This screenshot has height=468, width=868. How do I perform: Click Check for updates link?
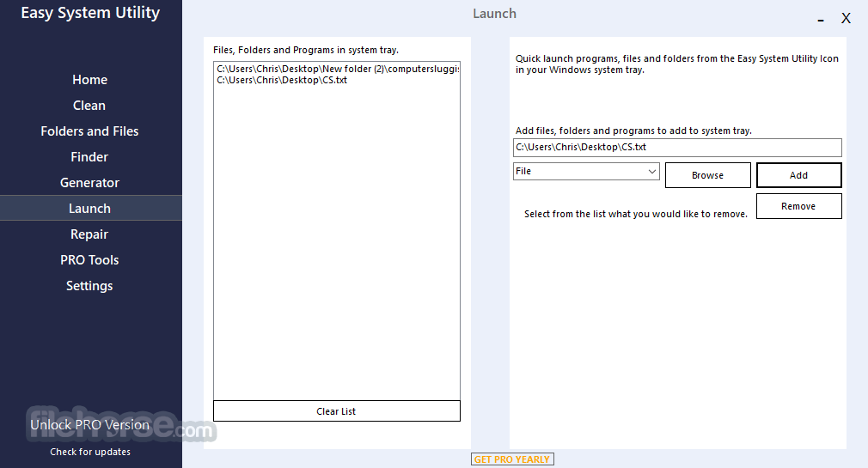click(90, 452)
